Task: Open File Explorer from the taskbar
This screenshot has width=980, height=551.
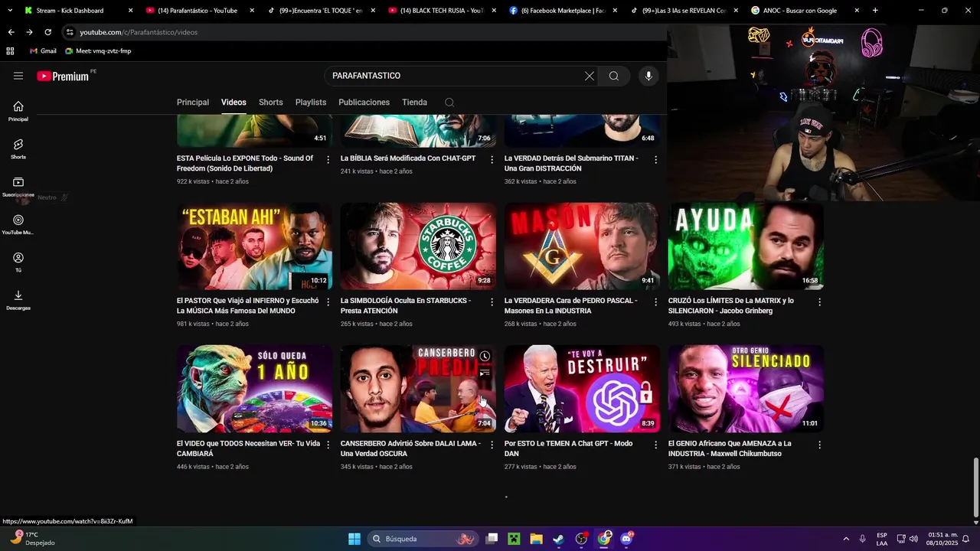Action: [536, 539]
